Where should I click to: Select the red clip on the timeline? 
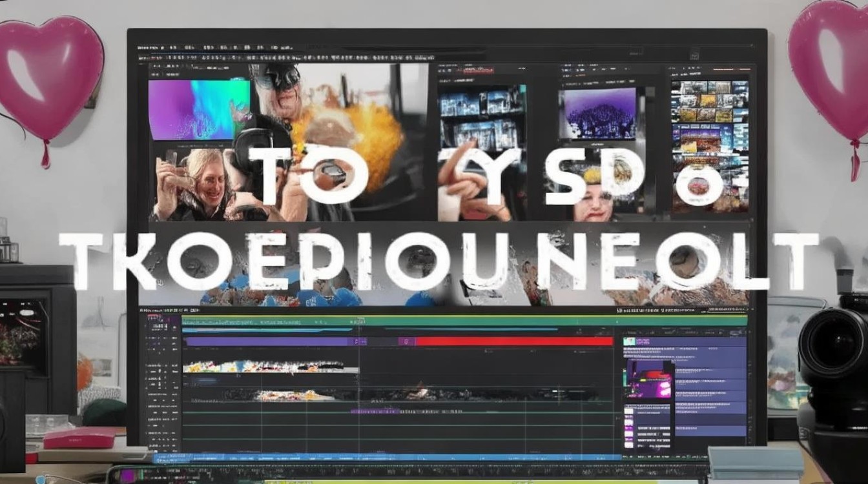tap(513, 341)
